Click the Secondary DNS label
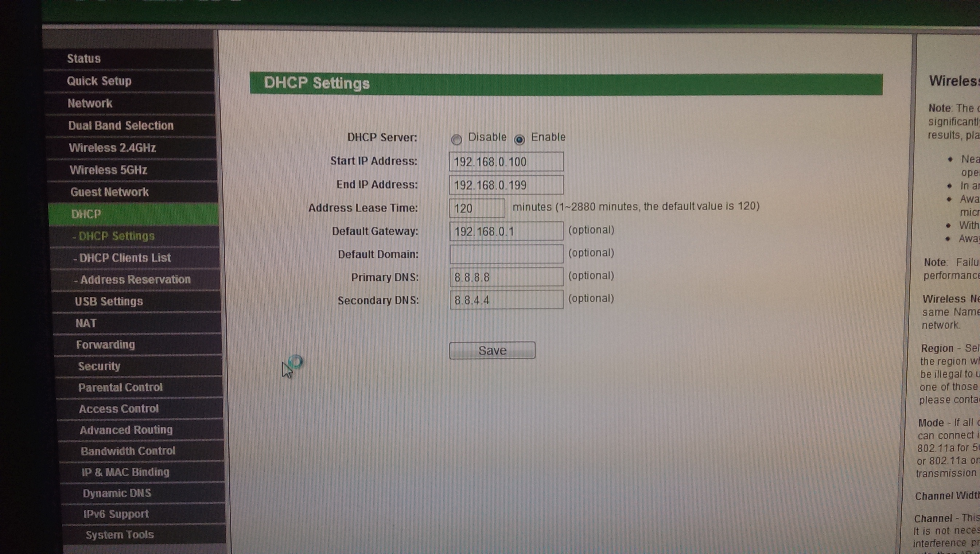 click(x=378, y=300)
